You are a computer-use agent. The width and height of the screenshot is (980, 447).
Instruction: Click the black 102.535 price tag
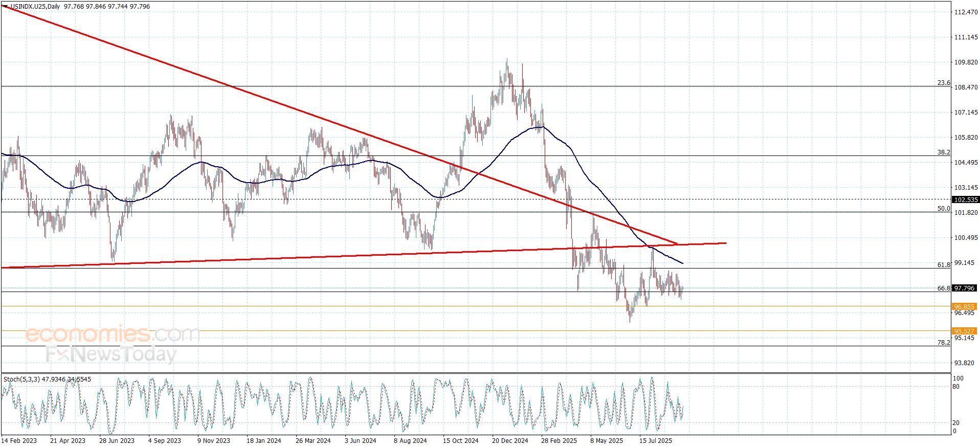(x=965, y=200)
